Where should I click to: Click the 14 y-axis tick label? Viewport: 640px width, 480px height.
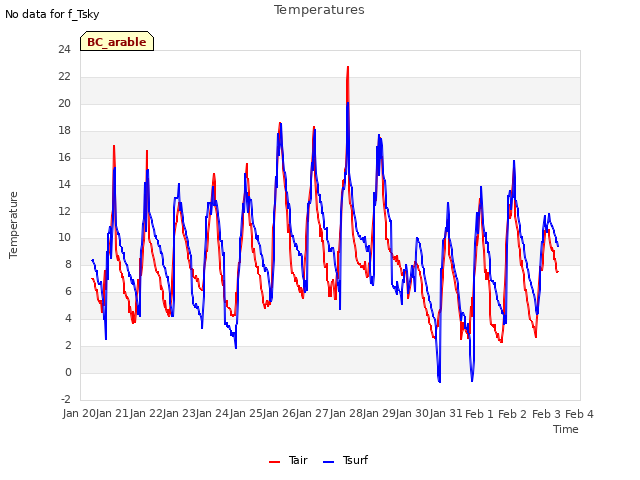[x=64, y=184]
